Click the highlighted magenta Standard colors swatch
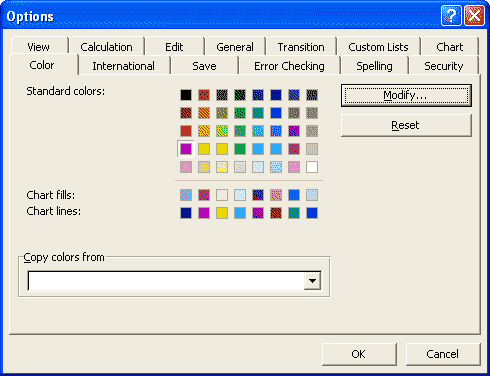 pos(186,149)
